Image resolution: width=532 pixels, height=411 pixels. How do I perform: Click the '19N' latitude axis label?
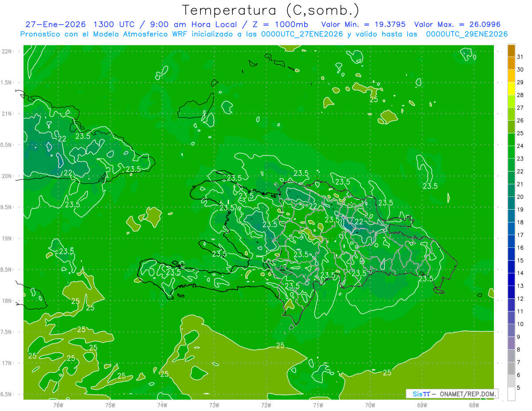tap(7, 238)
